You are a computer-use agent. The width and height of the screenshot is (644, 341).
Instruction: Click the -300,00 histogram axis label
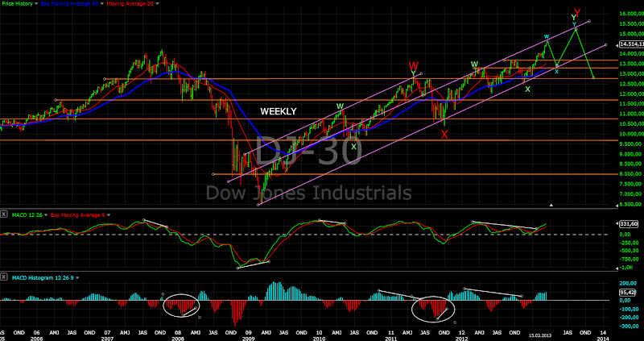click(x=628, y=326)
